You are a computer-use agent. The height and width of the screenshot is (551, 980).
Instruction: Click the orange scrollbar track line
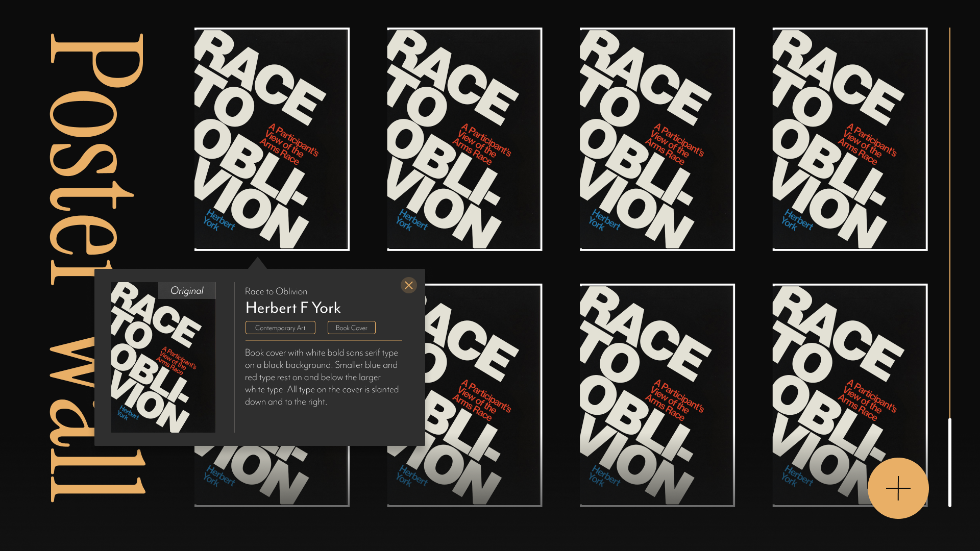pyautogui.click(x=949, y=204)
